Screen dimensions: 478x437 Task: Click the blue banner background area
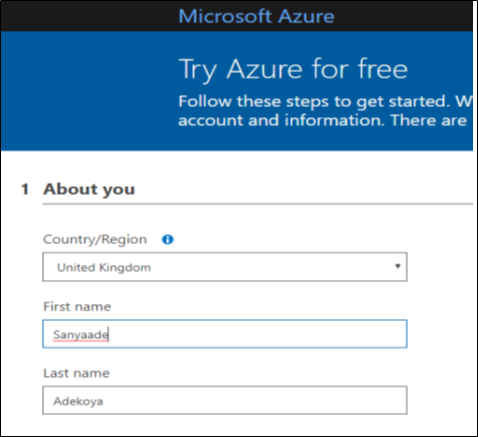87,91
